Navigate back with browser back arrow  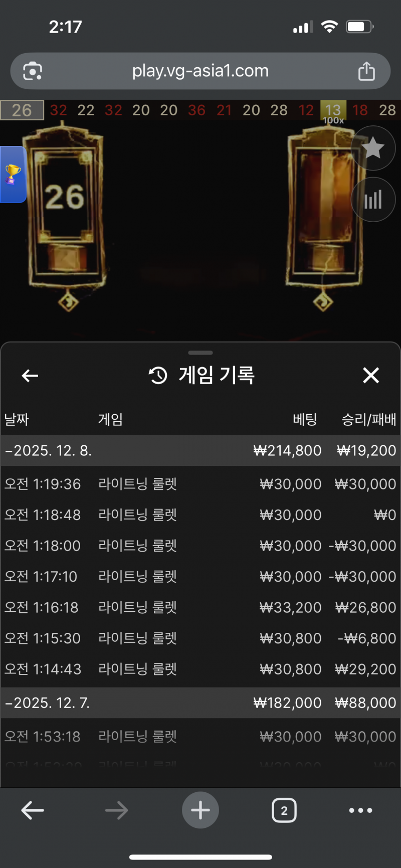(33, 810)
